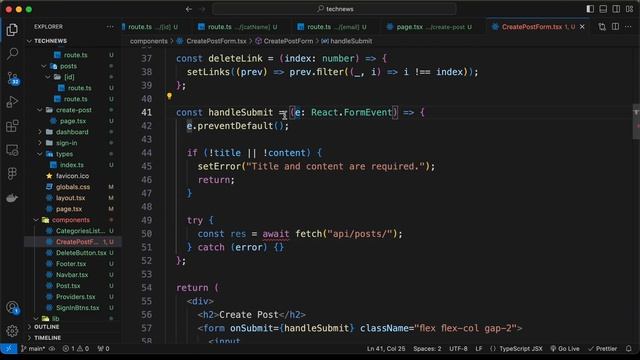This screenshot has height=360, width=640.
Task: Close the CreatePostForm.tsx tab
Action: coord(582,27)
